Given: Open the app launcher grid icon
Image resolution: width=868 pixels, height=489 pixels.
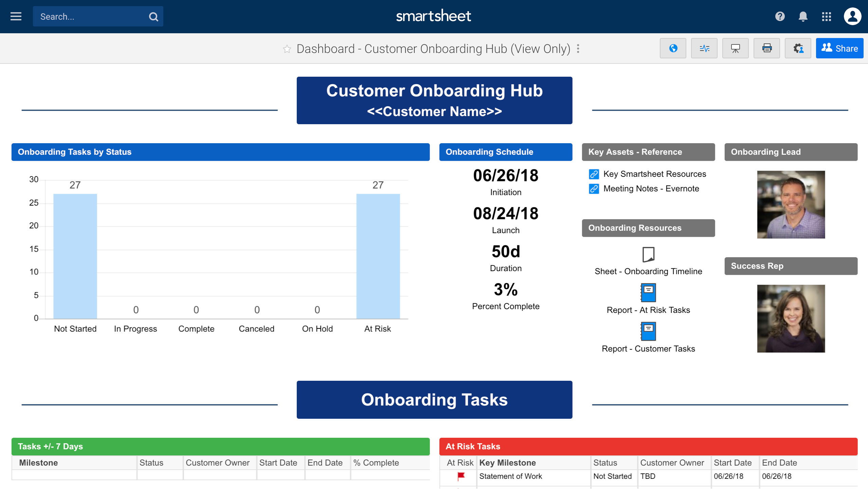Looking at the screenshot, I should (x=826, y=16).
